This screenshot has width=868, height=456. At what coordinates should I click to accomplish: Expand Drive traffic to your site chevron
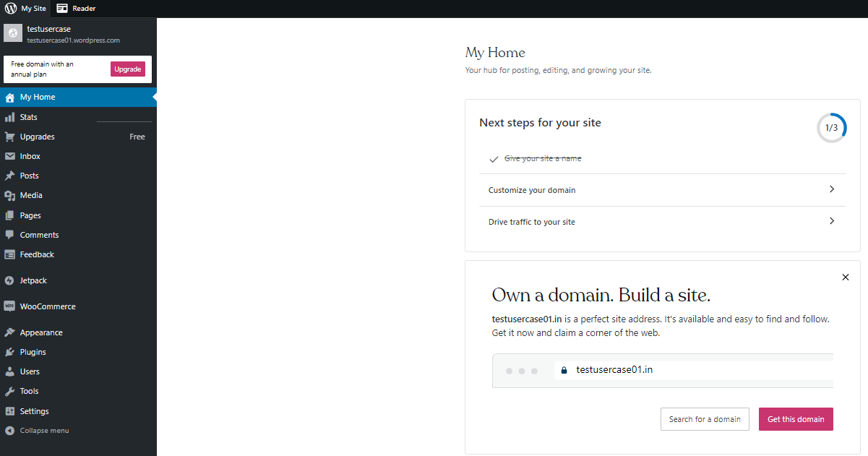click(832, 221)
